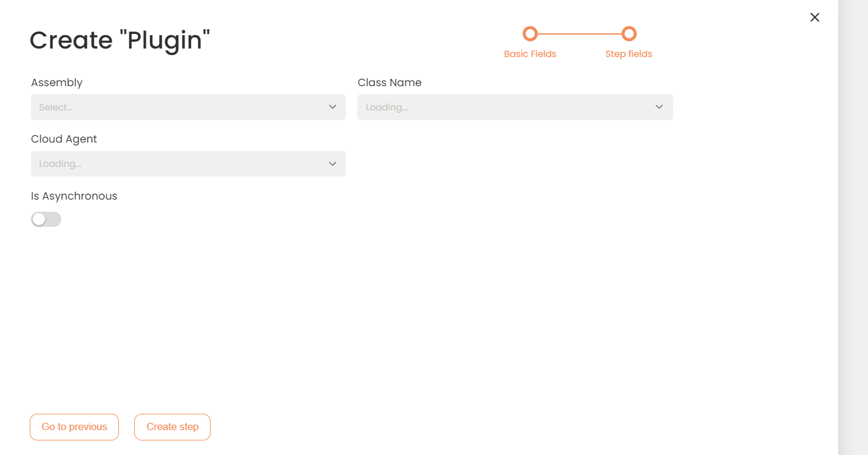Viewport: 868px width, 455px height.
Task: Click the Create "Plugin" dialog title
Action: click(x=120, y=39)
